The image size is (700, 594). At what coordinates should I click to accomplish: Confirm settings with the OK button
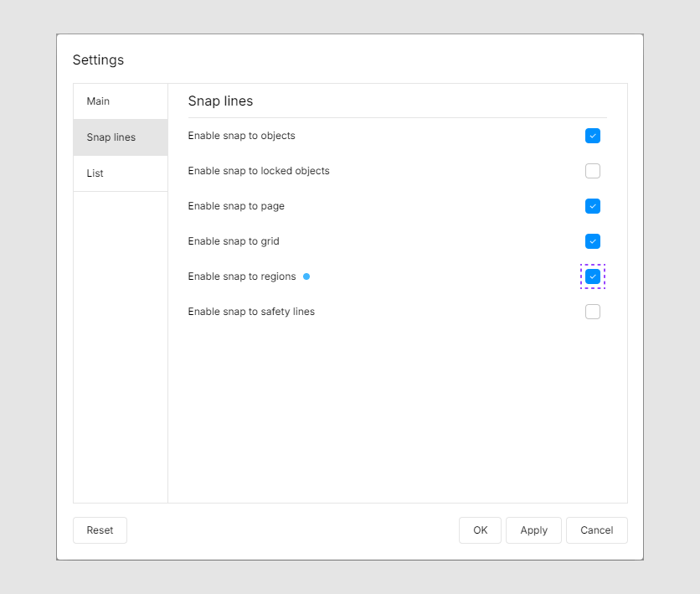480,530
